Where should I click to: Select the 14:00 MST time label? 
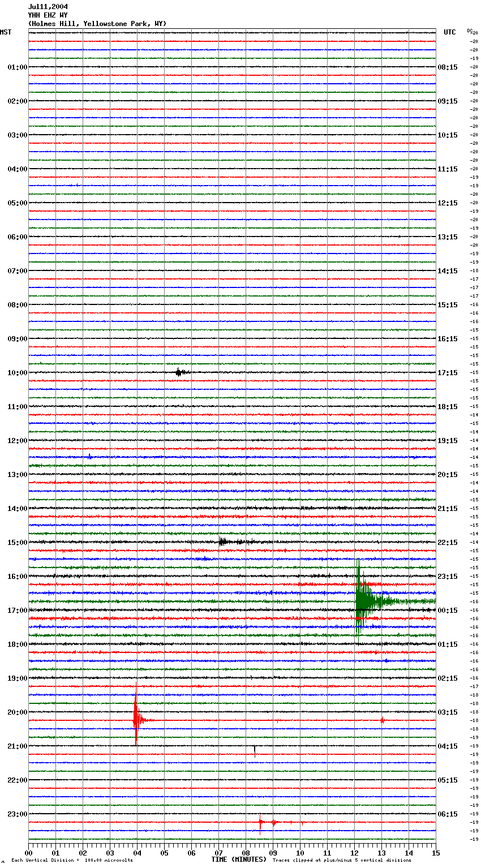(x=17, y=509)
